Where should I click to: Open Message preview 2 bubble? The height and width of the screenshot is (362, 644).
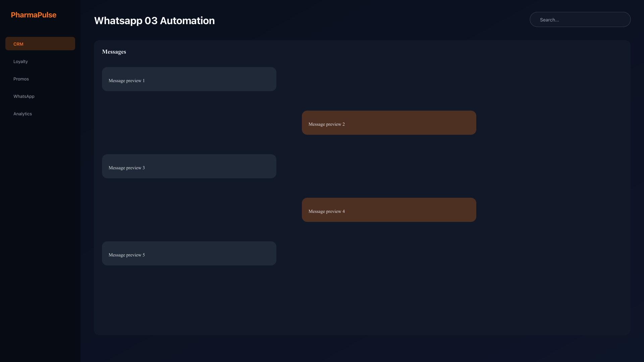[389, 123]
